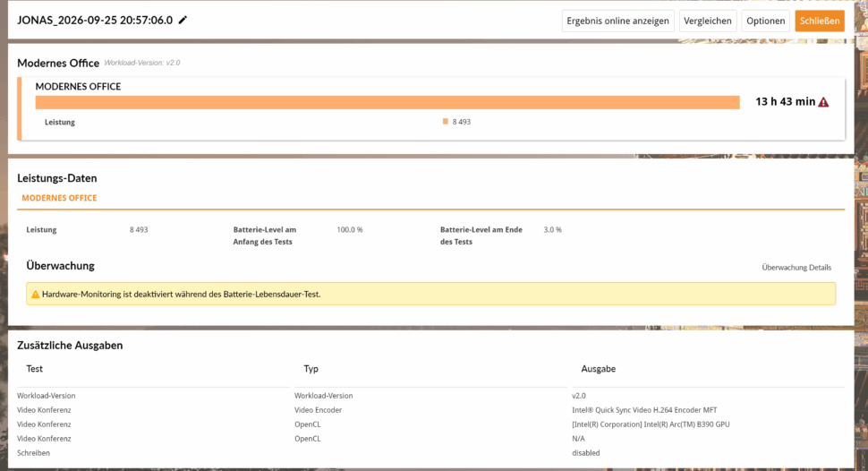Click the disabled output cell

[586, 453]
